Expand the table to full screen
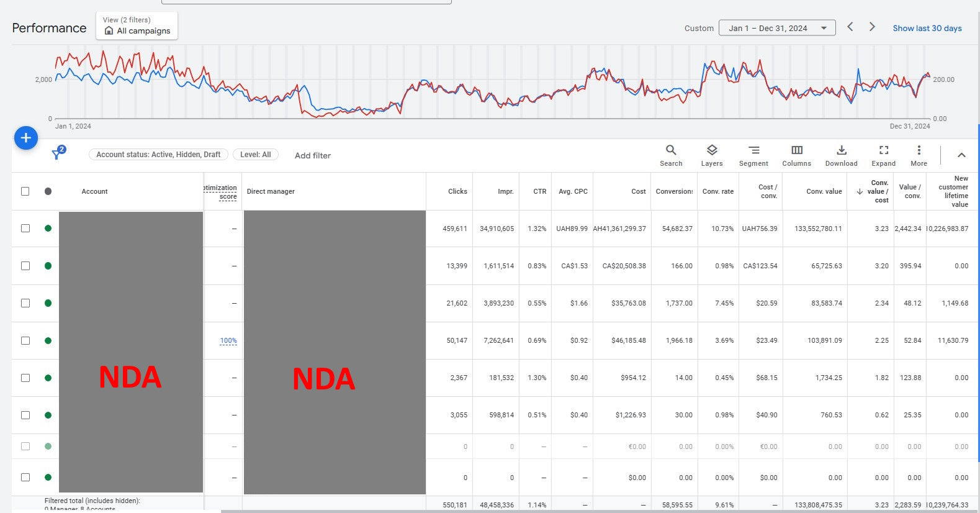This screenshot has width=980, height=513. tap(883, 155)
